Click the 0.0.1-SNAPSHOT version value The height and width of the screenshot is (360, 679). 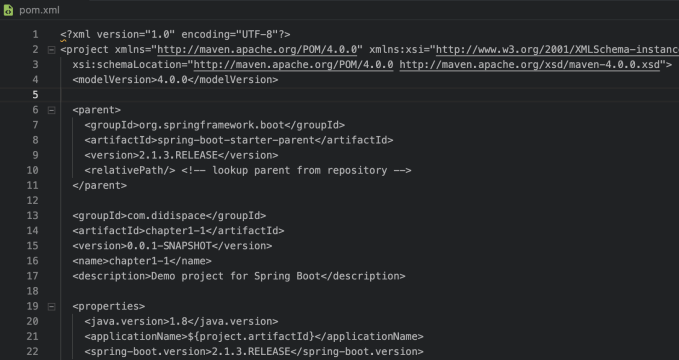pos(169,246)
